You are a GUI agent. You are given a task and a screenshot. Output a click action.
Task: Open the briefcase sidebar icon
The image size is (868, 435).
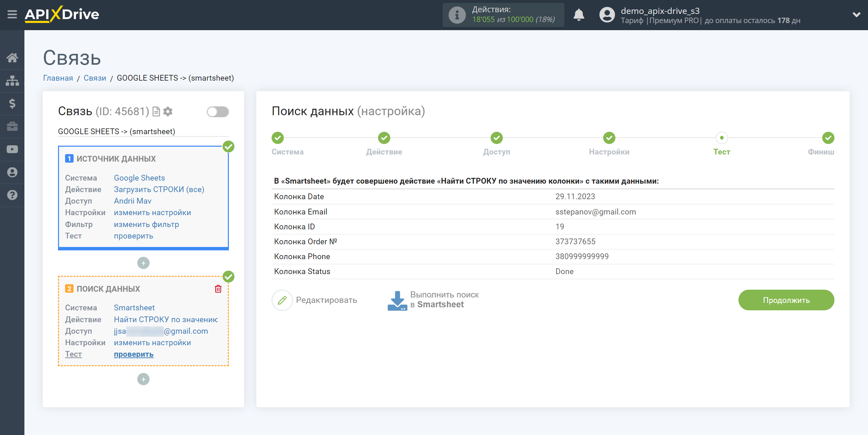tap(12, 126)
